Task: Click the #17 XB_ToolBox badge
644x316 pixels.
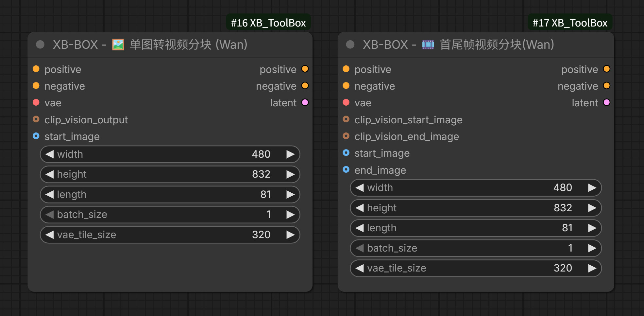Action: point(570,23)
